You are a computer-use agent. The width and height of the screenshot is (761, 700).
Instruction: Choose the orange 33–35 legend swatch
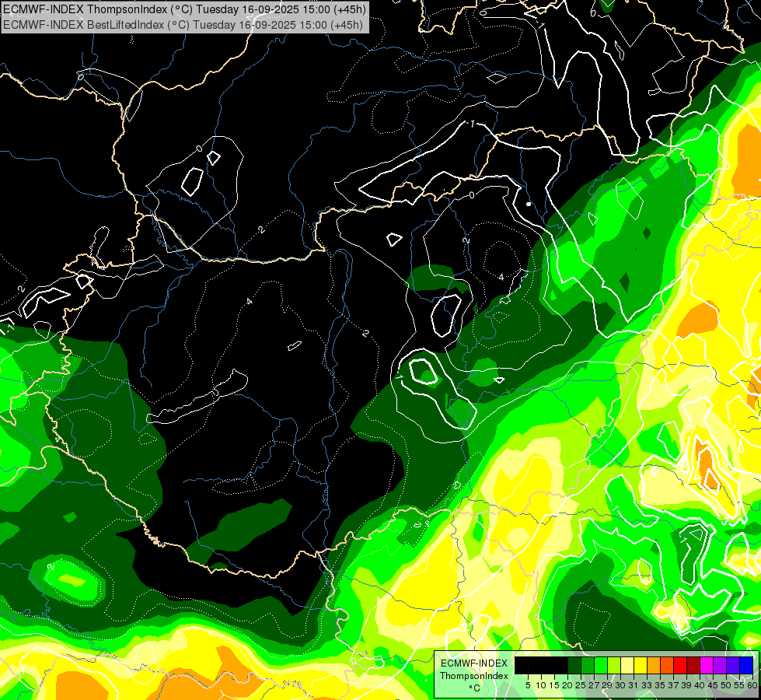(654, 666)
